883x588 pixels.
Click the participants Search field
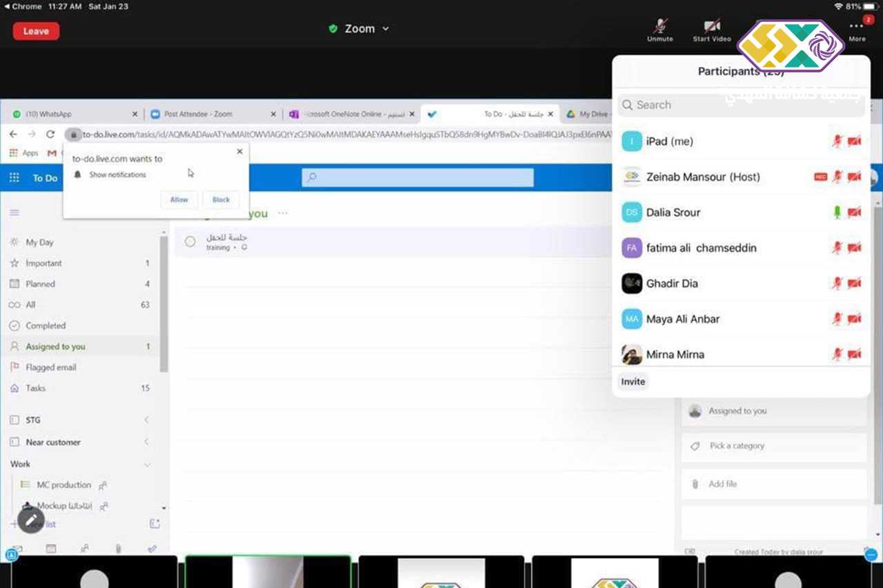[741, 105]
